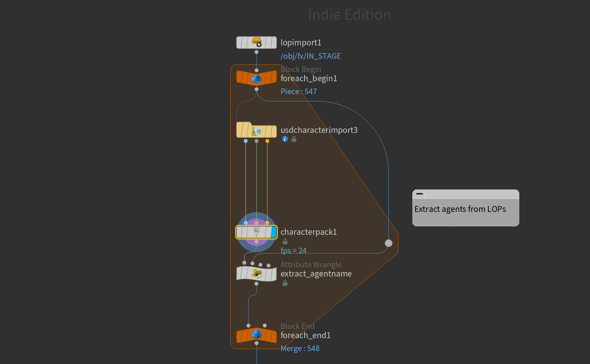Select the wire dot near the block edge
Image resolution: width=590 pixels, height=364 pixels.
[x=389, y=243]
